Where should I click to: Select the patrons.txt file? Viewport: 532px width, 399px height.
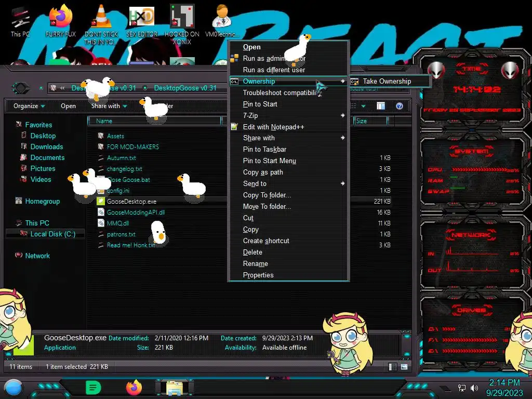coord(121,234)
